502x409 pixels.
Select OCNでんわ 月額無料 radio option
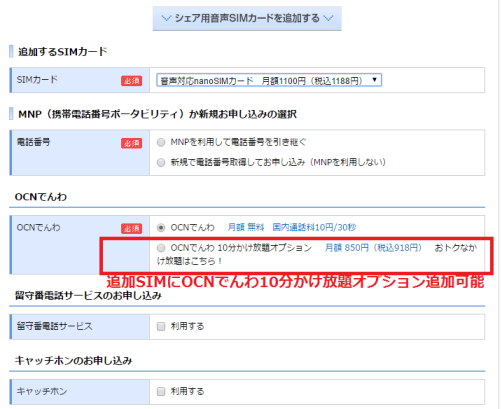(x=161, y=228)
